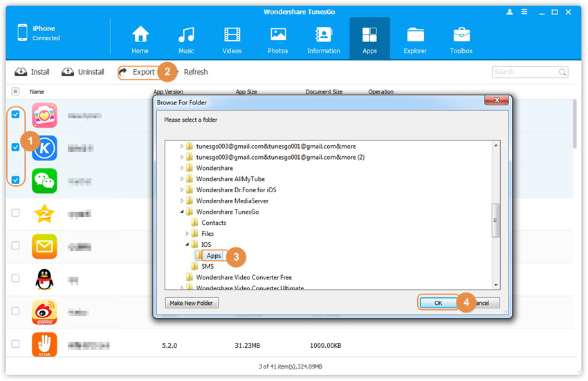Expand the Wondershare MediaServer folder node
588x381 pixels.
[183, 201]
